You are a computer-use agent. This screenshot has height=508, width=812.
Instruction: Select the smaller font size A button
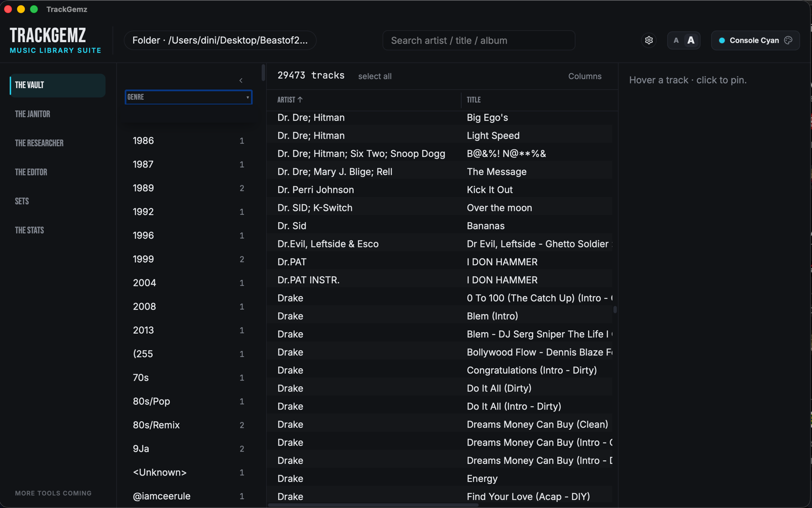676,40
